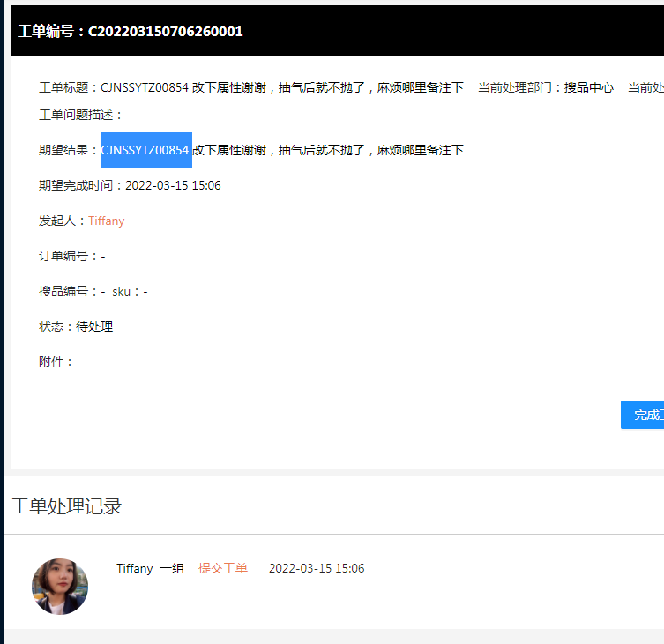Click the orange 提交工单 action label
664x644 pixels.
(x=222, y=568)
